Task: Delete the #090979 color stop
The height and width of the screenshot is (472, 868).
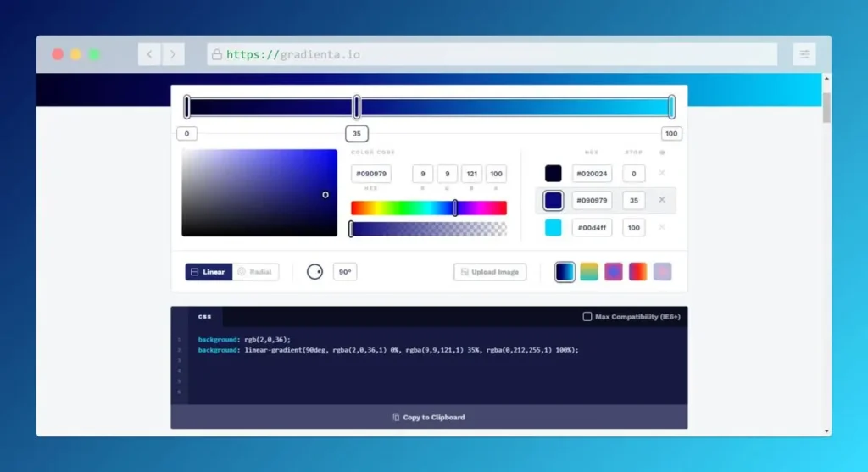Action: click(662, 200)
